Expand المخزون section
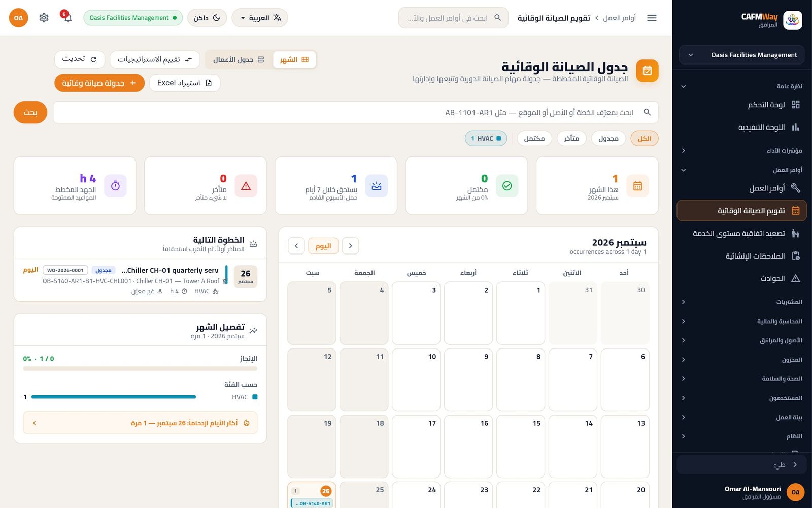 point(741,360)
